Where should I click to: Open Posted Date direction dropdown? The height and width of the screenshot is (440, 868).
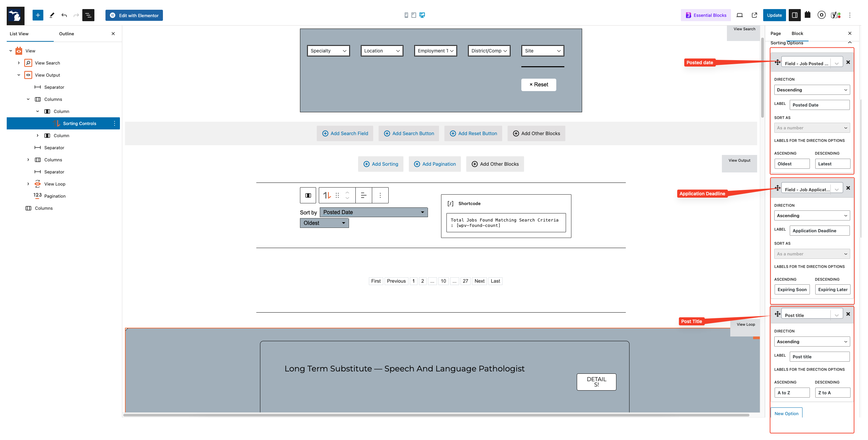click(x=812, y=90)
